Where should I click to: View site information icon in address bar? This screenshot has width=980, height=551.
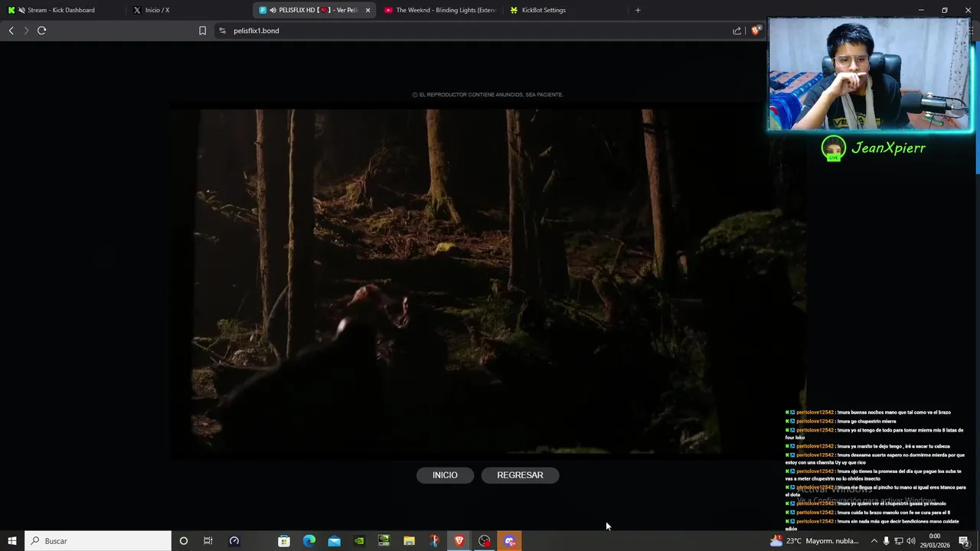pos(222,31)
